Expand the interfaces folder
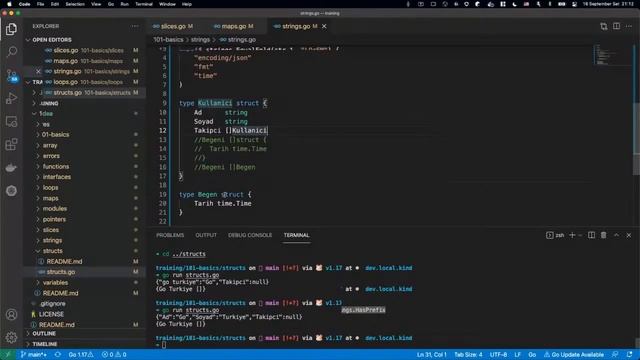Screen dimensions: 640x360 pyautogui.click(x=57, y=177)
